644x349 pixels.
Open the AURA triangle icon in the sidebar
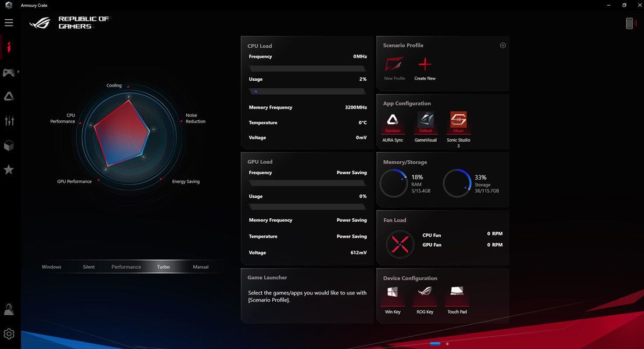[9, 96]
